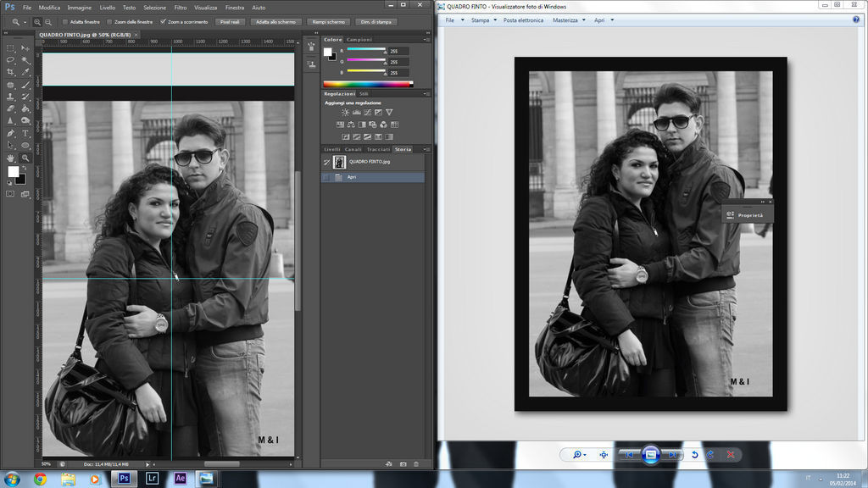This screenshot has height=488, width=868.
Task: Select the Type tool
Action: [x=25, y=133]
